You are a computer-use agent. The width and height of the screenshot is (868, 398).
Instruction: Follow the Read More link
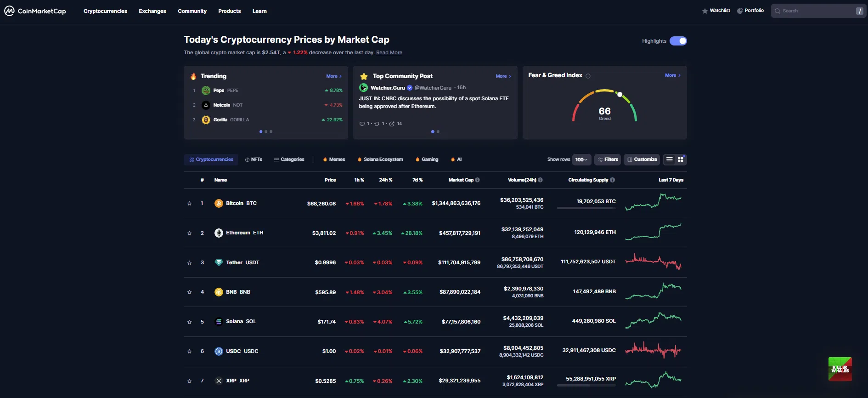(x=389, y=53)
